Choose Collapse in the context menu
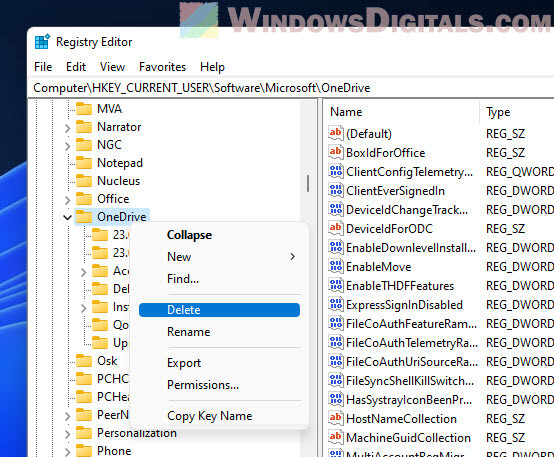 coord(219,235)
